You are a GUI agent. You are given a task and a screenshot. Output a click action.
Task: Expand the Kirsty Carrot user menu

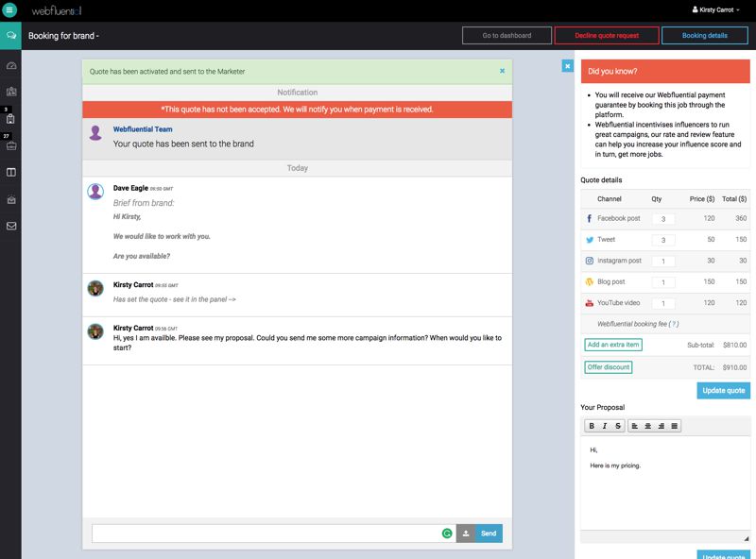(x=715, y=9)
